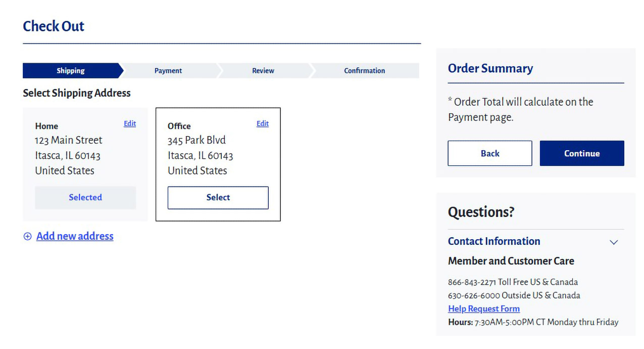Go to the Review step tab
The width and height of the screenshot is (644, 349).
point(263,71)
